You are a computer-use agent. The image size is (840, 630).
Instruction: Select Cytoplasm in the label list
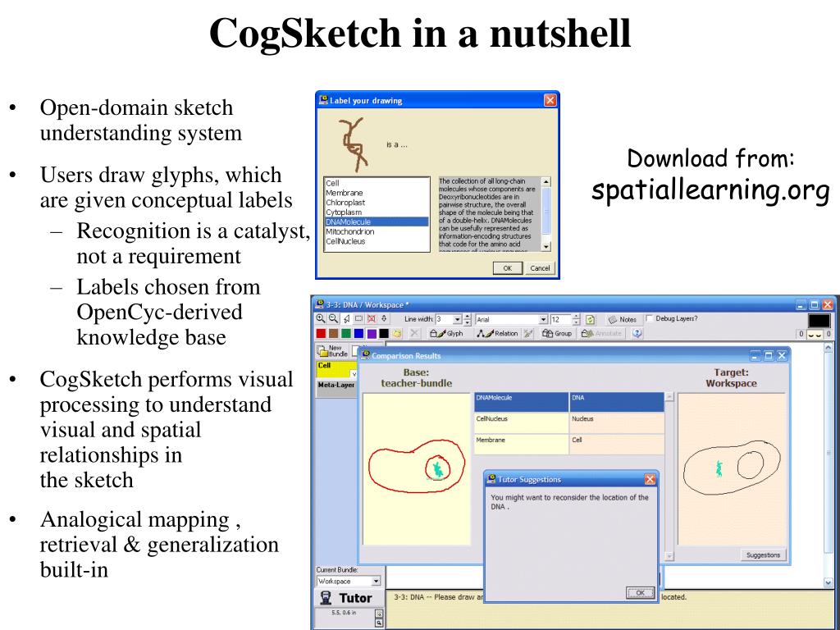click(376, 212)
